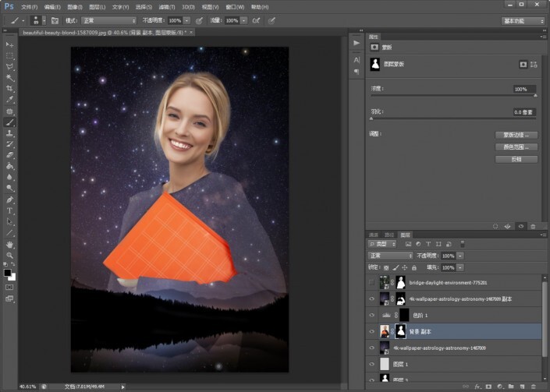Click the delete layer trash icon
Screen dimensions: 550x392
[x=534, y=386]
